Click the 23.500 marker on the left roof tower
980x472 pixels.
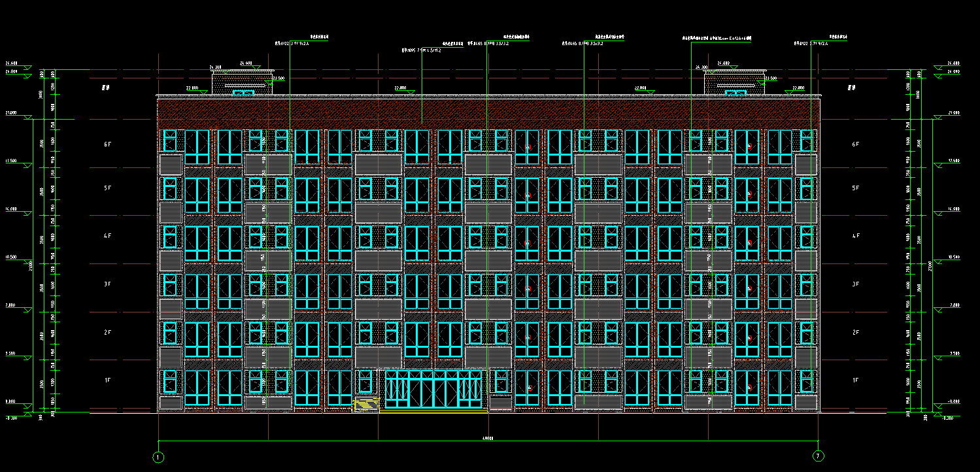pos(278,78)
